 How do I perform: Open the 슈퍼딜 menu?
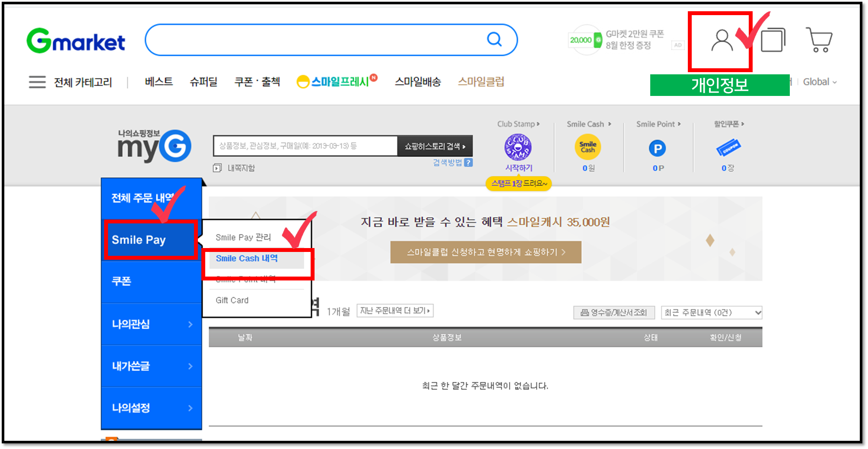203,82
